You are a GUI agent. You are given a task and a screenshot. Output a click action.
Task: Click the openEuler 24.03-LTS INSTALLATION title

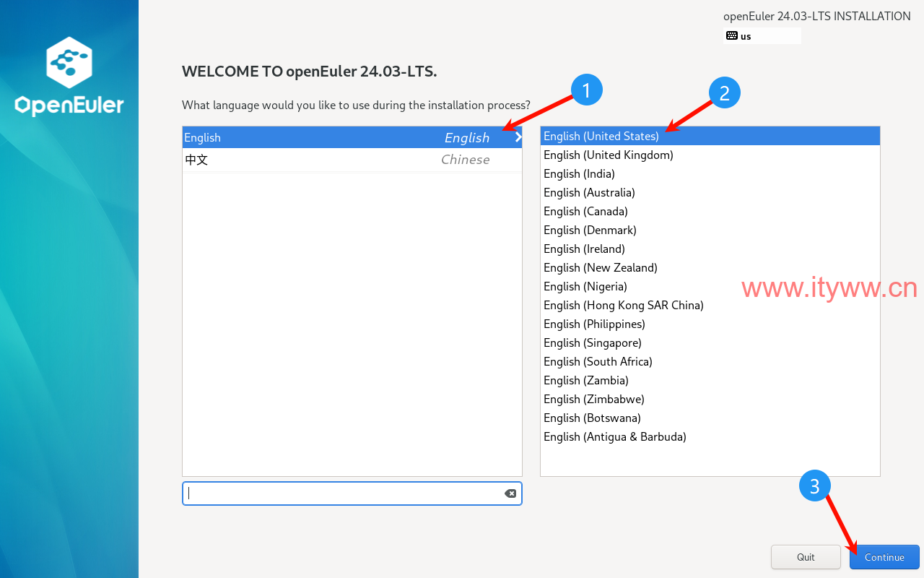(x=817, y=16)
